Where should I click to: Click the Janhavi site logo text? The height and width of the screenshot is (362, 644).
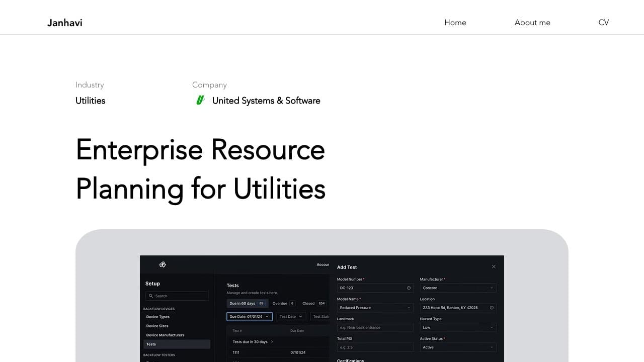click(x=65, y=23)
